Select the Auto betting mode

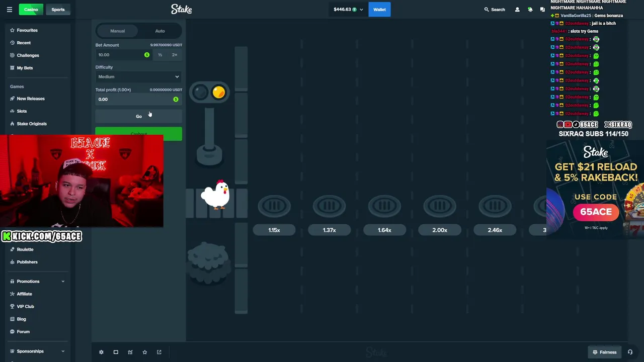coord(159,31)
